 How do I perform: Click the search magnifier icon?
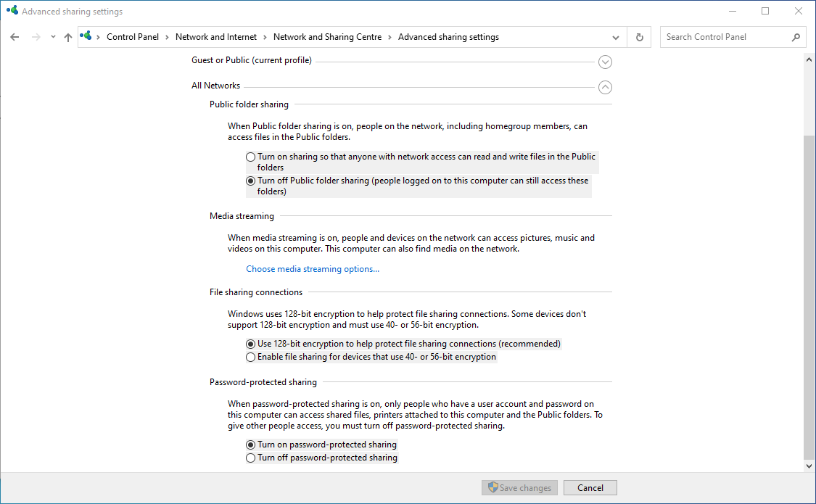click(x=796, y=37)
